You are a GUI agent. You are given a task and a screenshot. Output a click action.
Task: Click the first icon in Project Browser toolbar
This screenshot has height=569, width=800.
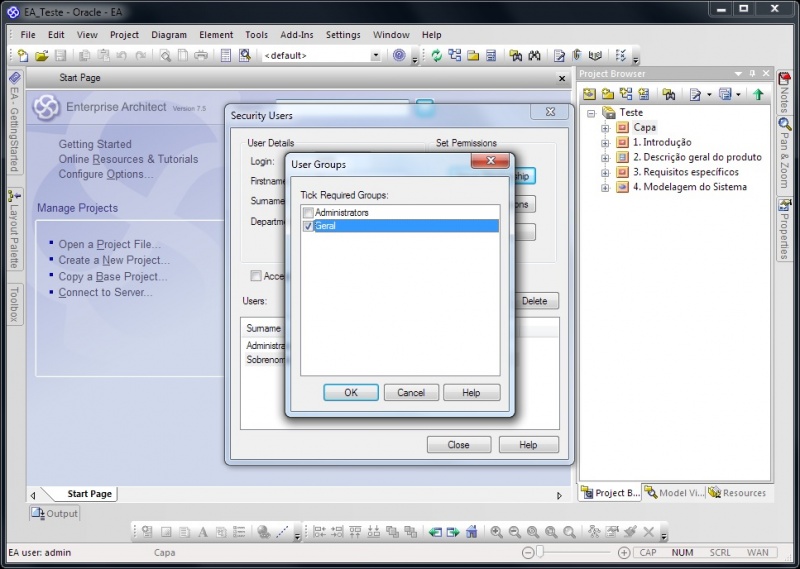pyautogui.click(x=590, y=95)
